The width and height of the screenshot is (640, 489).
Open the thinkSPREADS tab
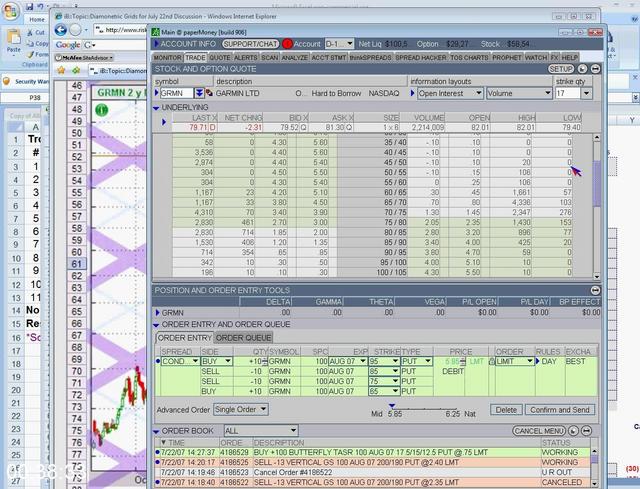[370, 58]
